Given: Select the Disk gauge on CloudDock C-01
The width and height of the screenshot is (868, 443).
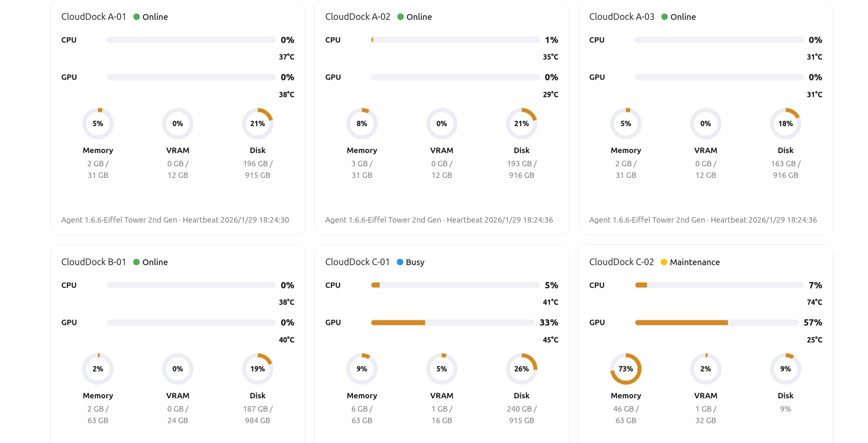Looking at the screenshot, I should click(x=521, y=368).
